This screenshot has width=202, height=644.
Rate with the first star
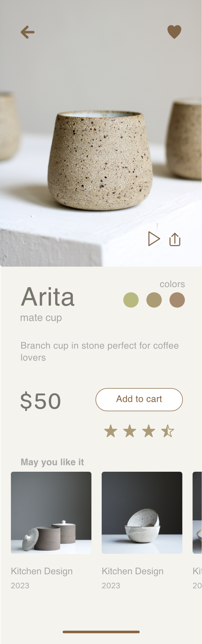111,431
